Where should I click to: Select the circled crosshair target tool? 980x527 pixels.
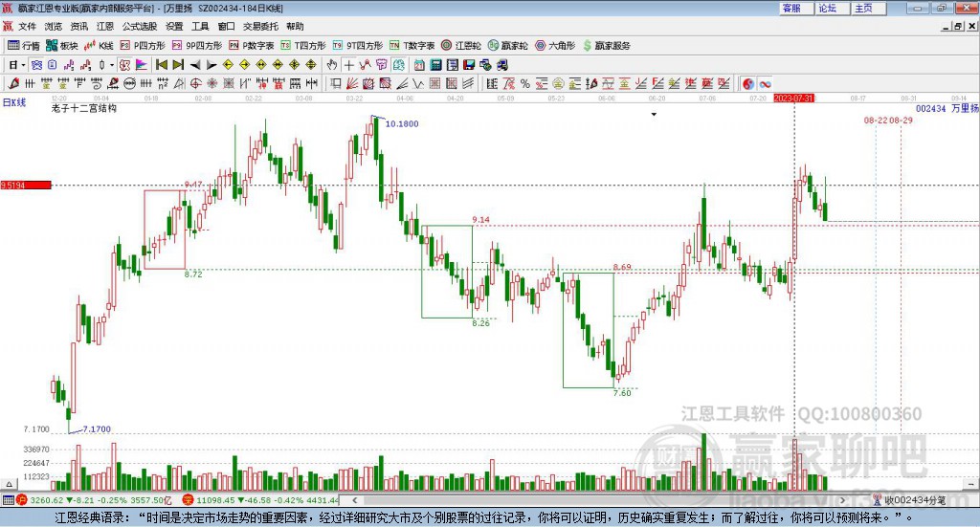(x=195, y=83)
